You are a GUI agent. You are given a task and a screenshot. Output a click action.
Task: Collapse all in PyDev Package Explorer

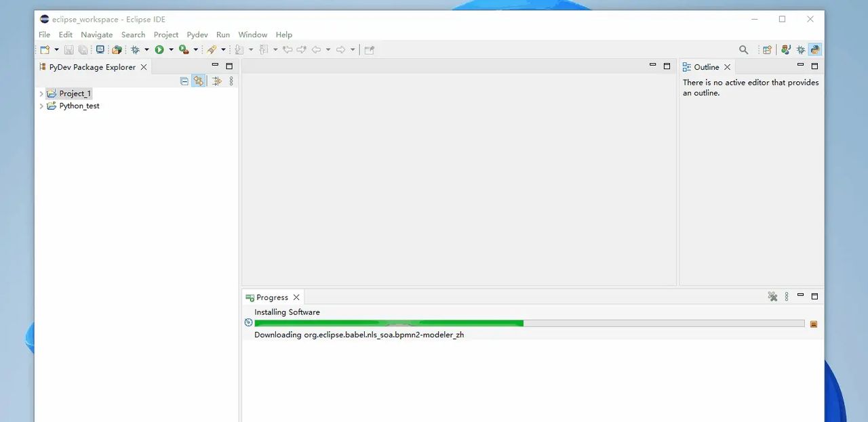click(x=184, y=81)
